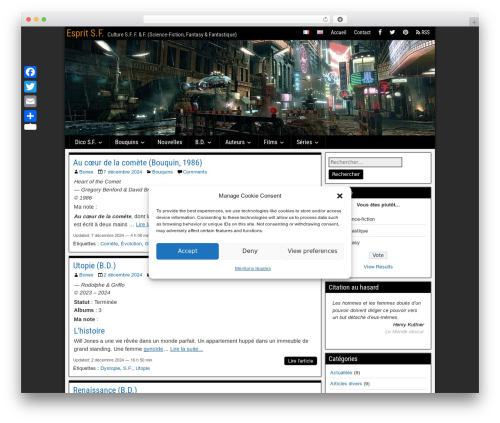Image resolution: width=500 pixels, height=423 pixels.
Task: Open more sharing options plus icon
Action: coord(30,116)
